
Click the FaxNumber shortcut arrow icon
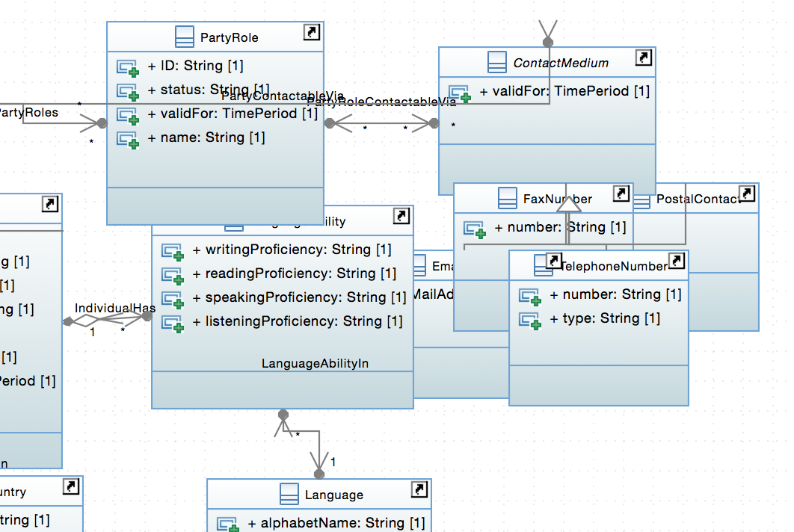click(x=621, y=194)
